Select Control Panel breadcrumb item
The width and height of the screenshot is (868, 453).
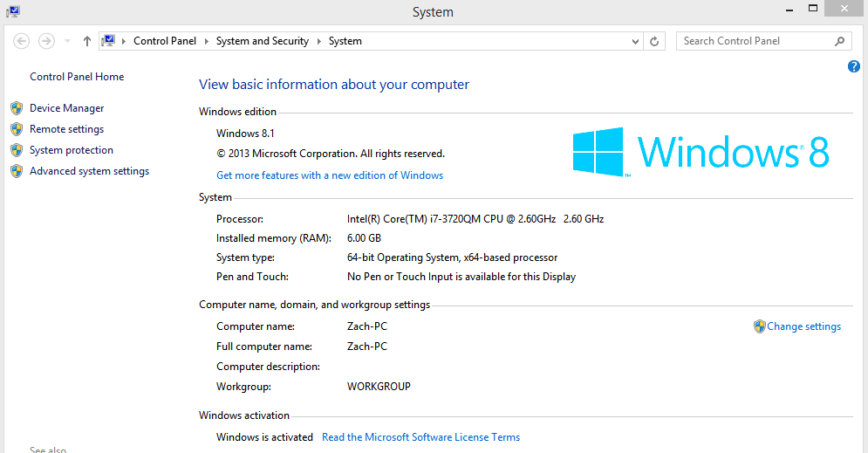pos(165,41)
